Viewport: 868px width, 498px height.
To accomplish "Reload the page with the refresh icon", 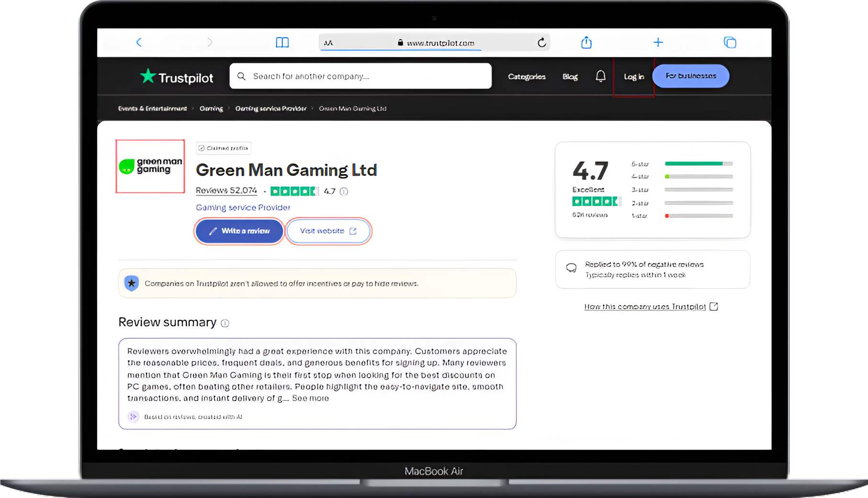I will (x=542, y=43).
